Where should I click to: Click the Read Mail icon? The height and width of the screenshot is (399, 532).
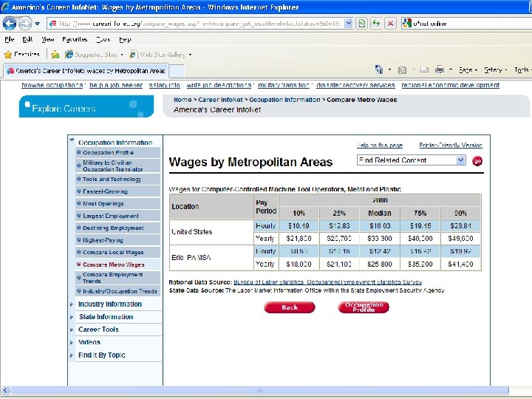(x=424, y=70)
